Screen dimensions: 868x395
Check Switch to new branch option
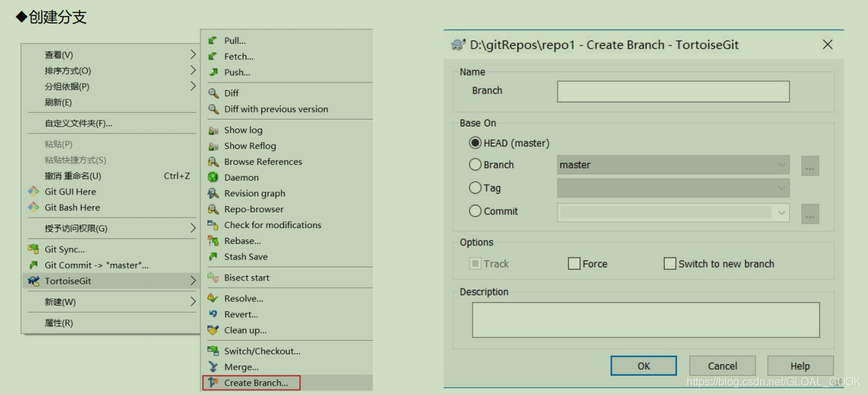pyautogui.click(x=670, y=264)
